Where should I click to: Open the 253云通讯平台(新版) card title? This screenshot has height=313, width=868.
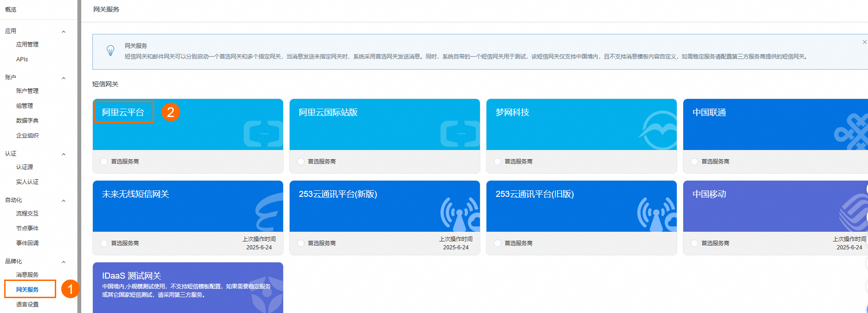338,194
